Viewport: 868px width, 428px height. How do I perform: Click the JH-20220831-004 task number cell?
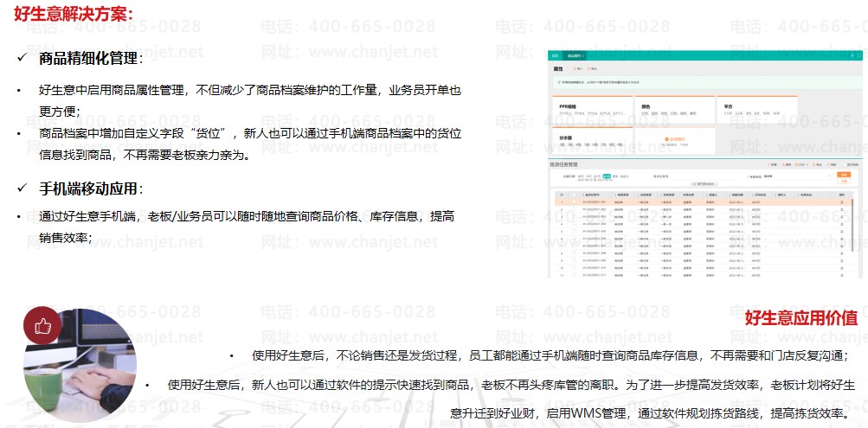(x=595, y=224)
